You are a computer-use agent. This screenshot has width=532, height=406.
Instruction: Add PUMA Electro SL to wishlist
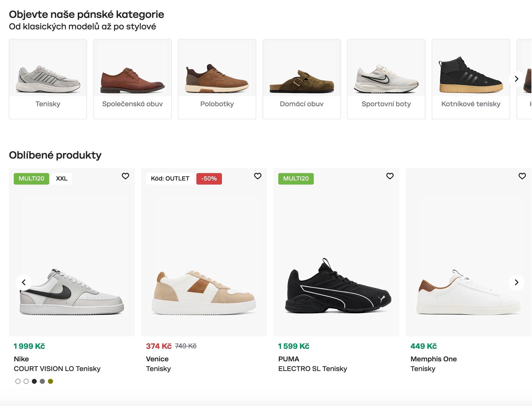point(390,176)
